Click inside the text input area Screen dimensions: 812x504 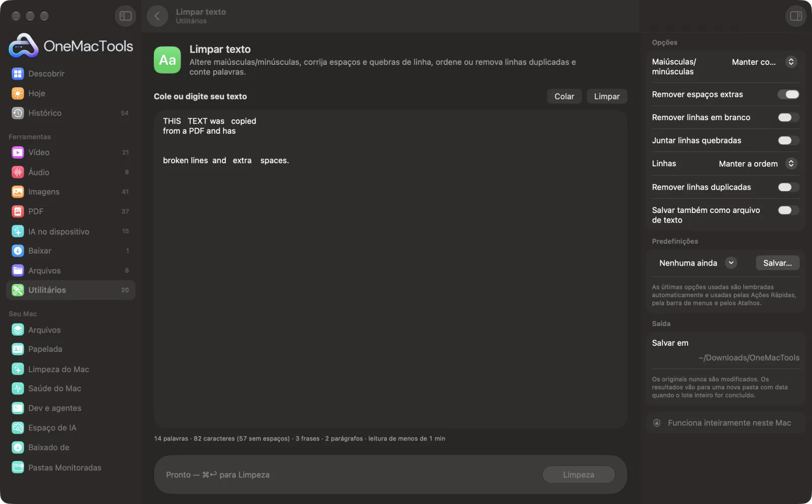point(390,269)
